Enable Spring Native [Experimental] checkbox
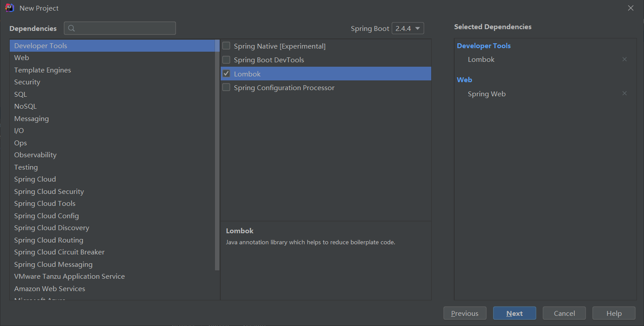This screenshot has height=326, width=644. 226,46
